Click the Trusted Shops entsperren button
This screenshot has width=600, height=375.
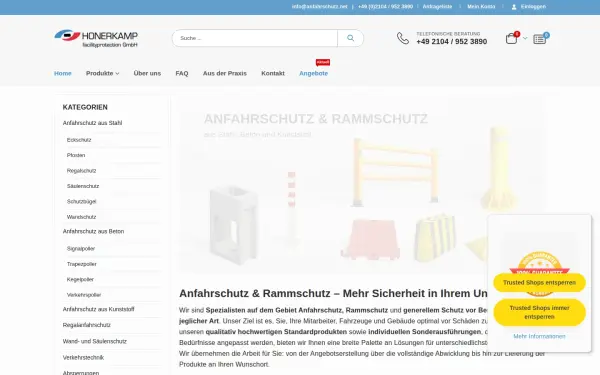coord(540,282)
